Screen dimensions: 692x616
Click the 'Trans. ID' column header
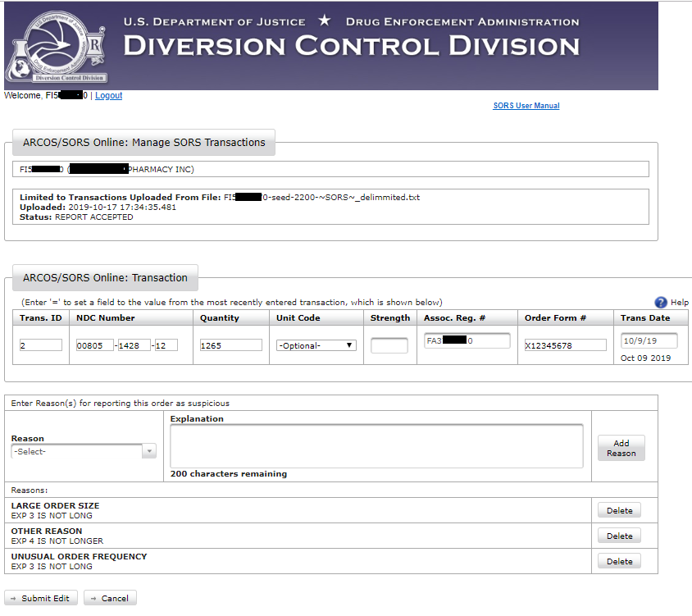coord(41,318)
